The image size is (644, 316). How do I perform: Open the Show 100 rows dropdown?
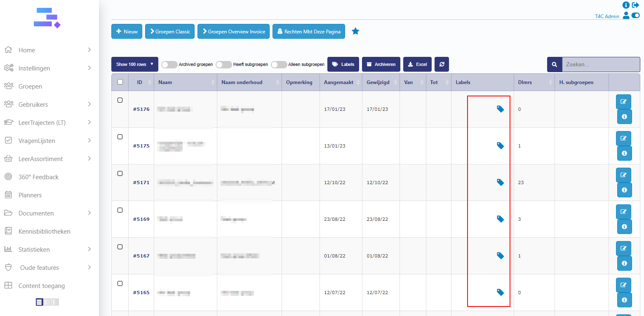click(x=134, y=64)
